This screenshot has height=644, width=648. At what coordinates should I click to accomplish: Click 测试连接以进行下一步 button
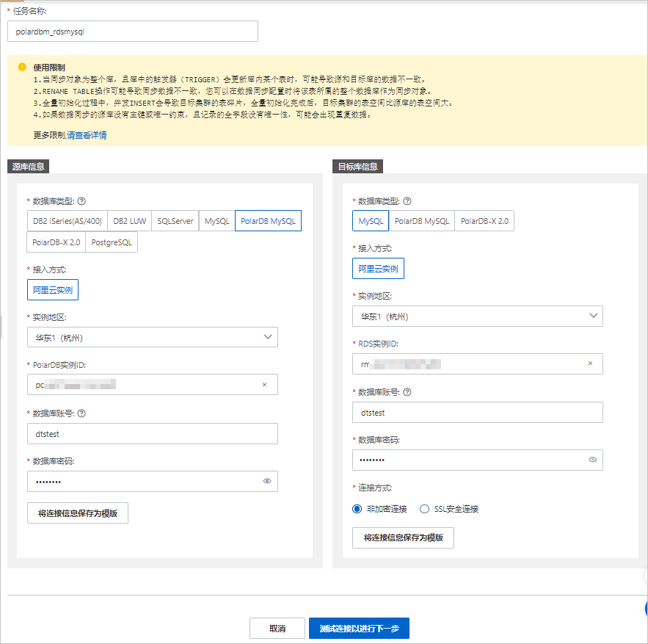[x=359, y=629]
